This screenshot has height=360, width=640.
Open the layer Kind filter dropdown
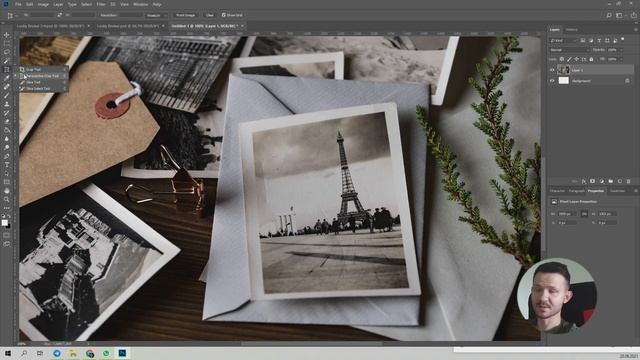coord(564,40)
